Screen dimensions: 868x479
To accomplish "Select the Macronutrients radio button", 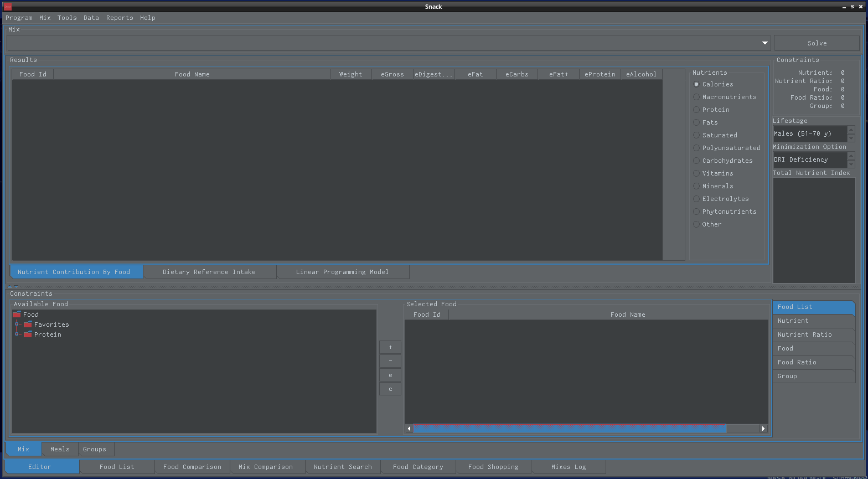I will point(696,97).
